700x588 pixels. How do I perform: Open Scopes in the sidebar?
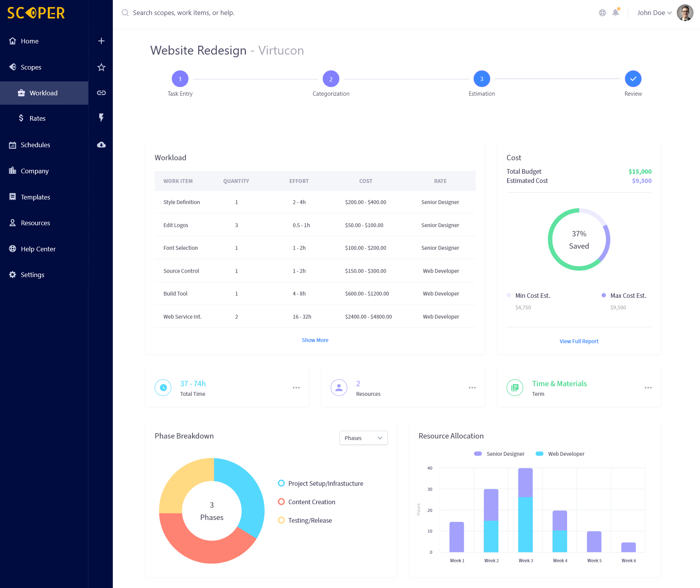click(x=44, y=67)
